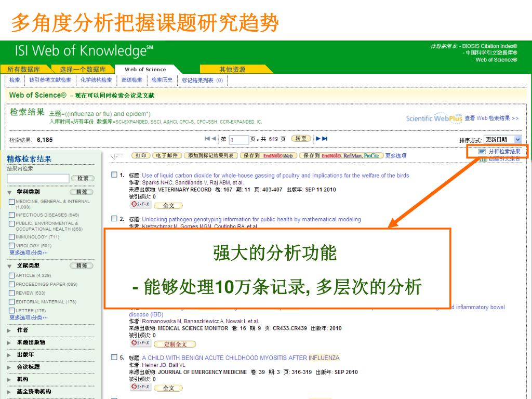This screenshot has height=399, width=532.
Task: Open the 高级检索 menu item
Action: (132, 80)
